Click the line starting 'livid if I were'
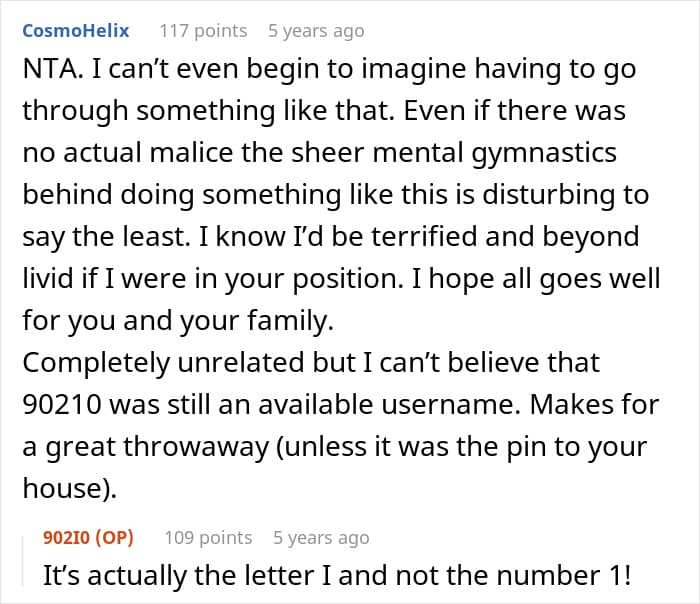This screenshot has height=604, width=700. 341,279
